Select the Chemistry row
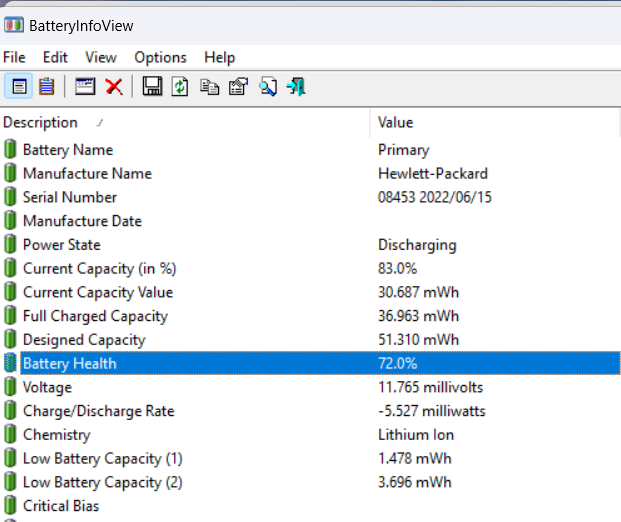 coord(310,434)
